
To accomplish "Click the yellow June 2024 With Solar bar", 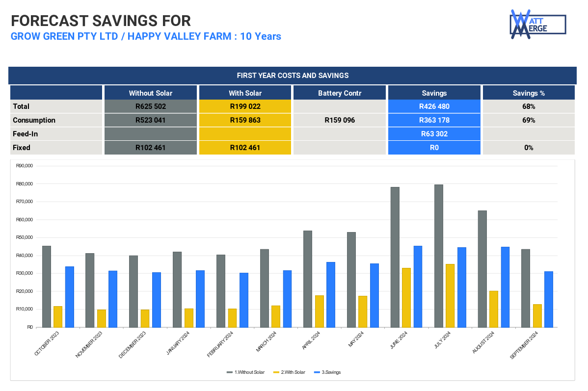I will [x=406, y=297].
